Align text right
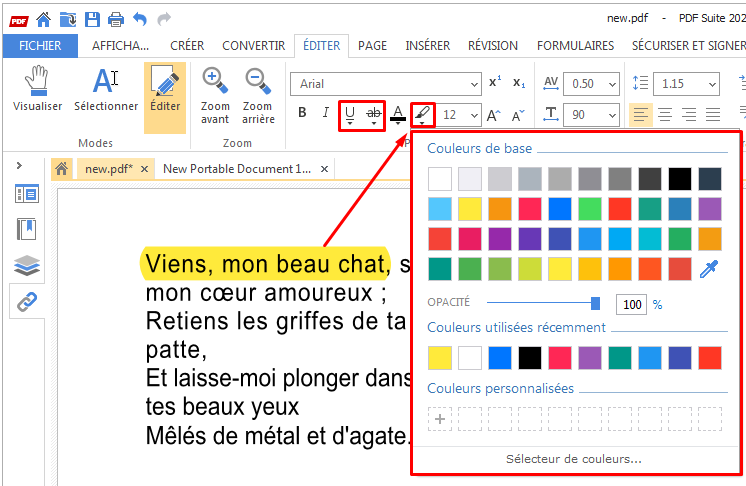This screenshot has width=746, height=486. click(x=688, y=115)
